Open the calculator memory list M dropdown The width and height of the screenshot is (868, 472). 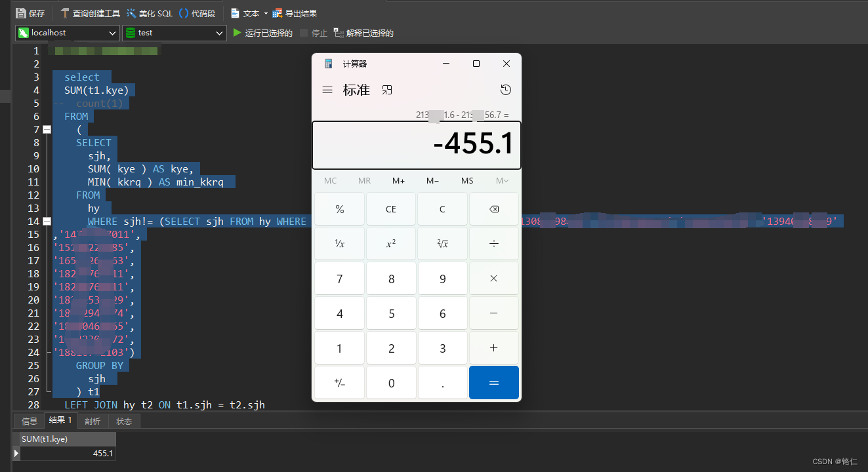point(502,181)
